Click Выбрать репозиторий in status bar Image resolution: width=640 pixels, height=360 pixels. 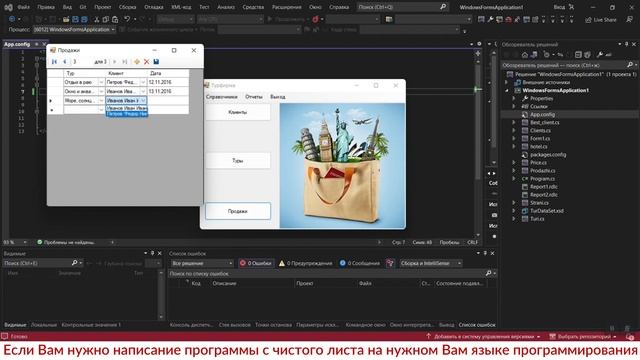(x=582, y=337)
